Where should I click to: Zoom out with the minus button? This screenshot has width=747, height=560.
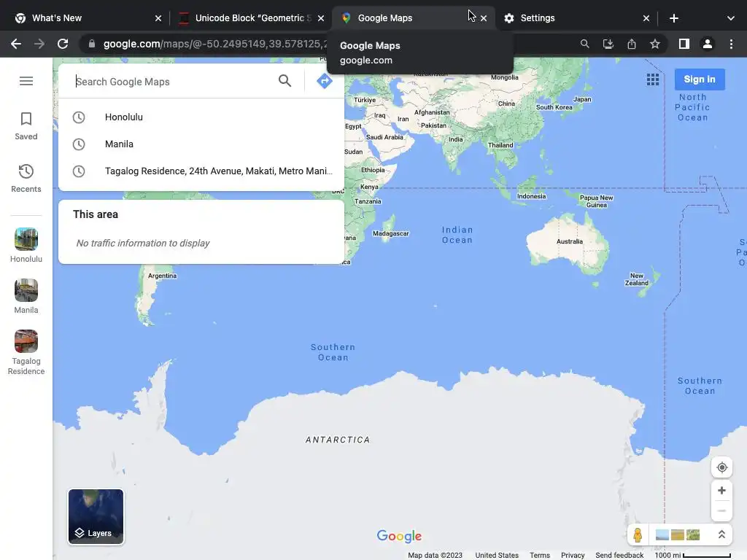tap(721, 511)
